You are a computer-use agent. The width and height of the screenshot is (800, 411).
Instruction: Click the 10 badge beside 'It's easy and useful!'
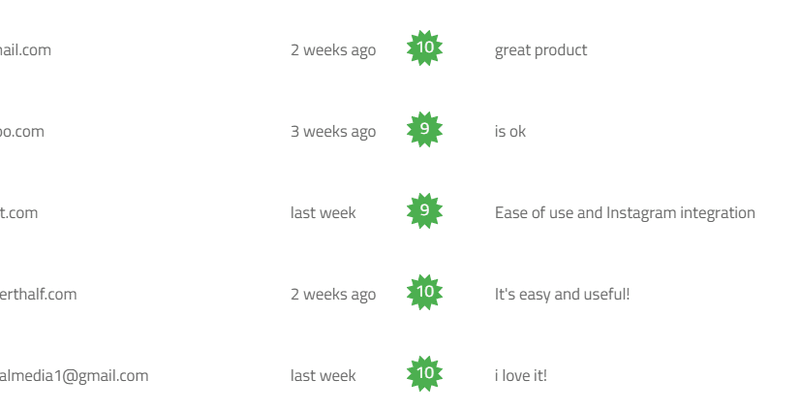click(x=424, y=292)
